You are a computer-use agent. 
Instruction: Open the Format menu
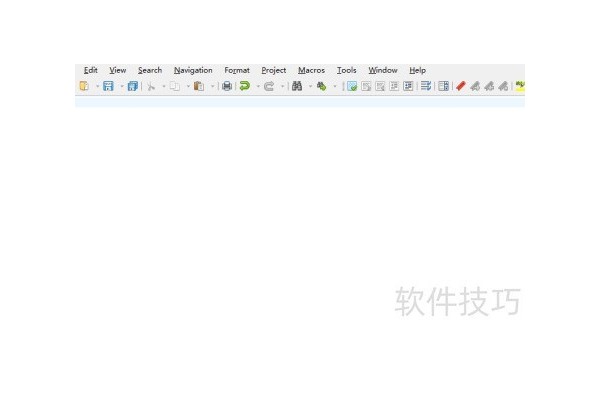pyautogui.click(x=237, y=70)
